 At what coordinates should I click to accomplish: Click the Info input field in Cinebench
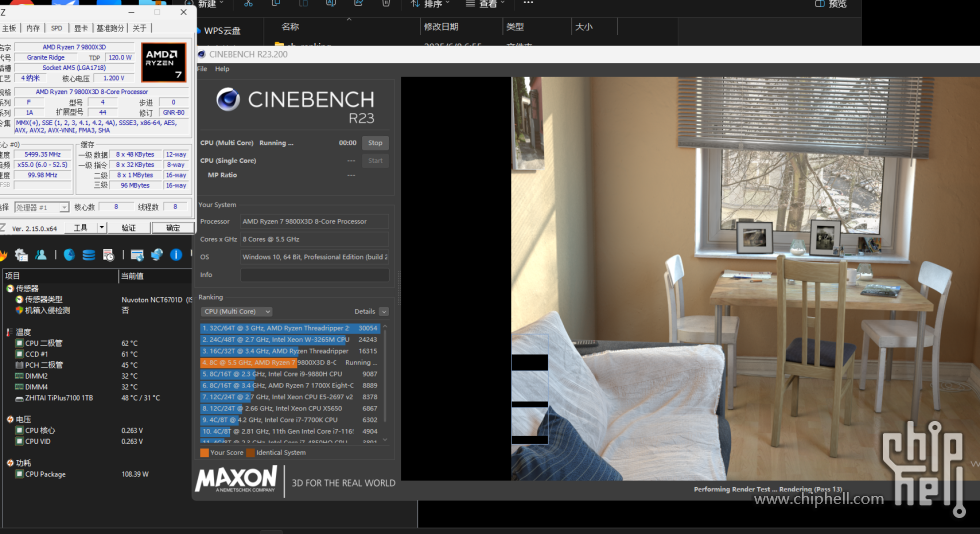[314, 275]
